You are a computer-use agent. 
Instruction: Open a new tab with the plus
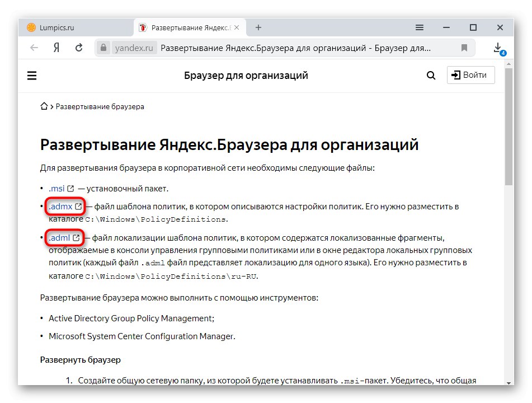click(x=258, y=27)
